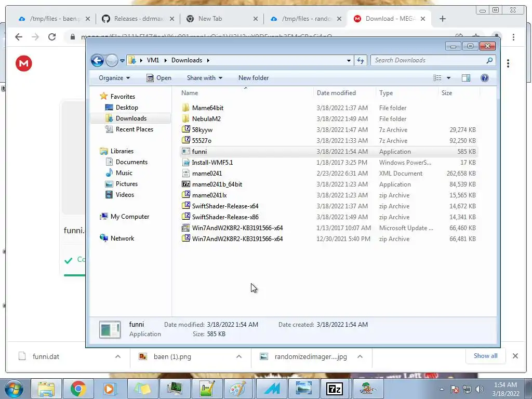Open 7-Zip from the taskbar
Viewport: 532px width, 399px height.
(334, 389)
